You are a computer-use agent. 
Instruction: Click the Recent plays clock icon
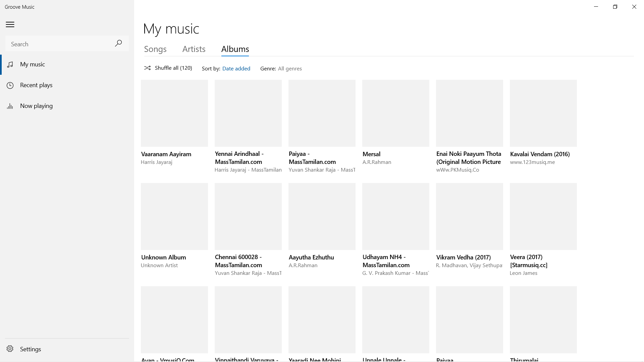pyautogui.click(x=10, y=85)
